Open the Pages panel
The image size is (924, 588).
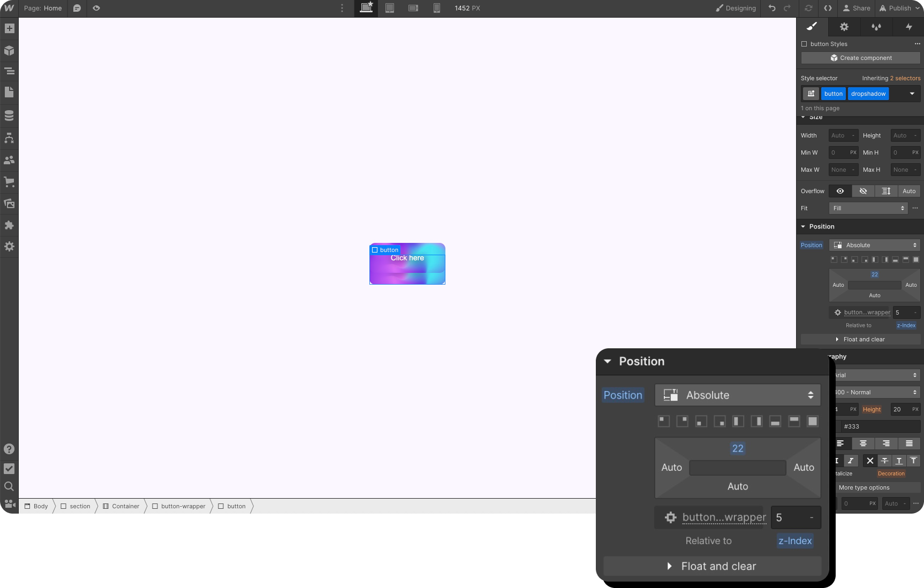coord(9,93)
